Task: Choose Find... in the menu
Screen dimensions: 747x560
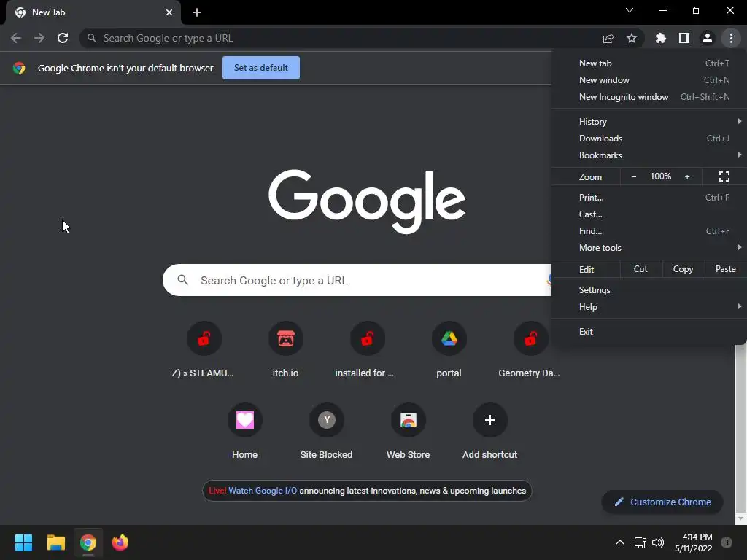Action: 649,231
